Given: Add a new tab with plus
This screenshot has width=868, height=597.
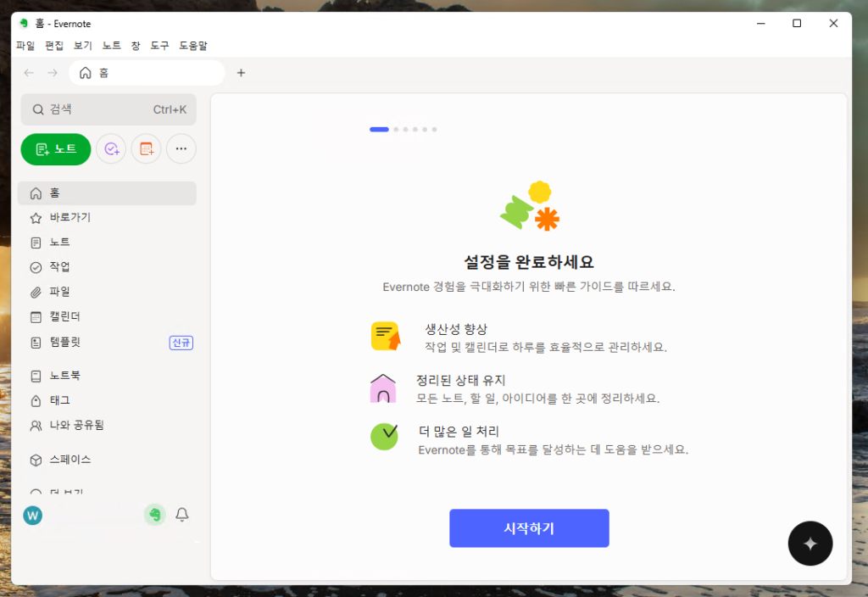Looking at the screenshot, I should 241,73.
